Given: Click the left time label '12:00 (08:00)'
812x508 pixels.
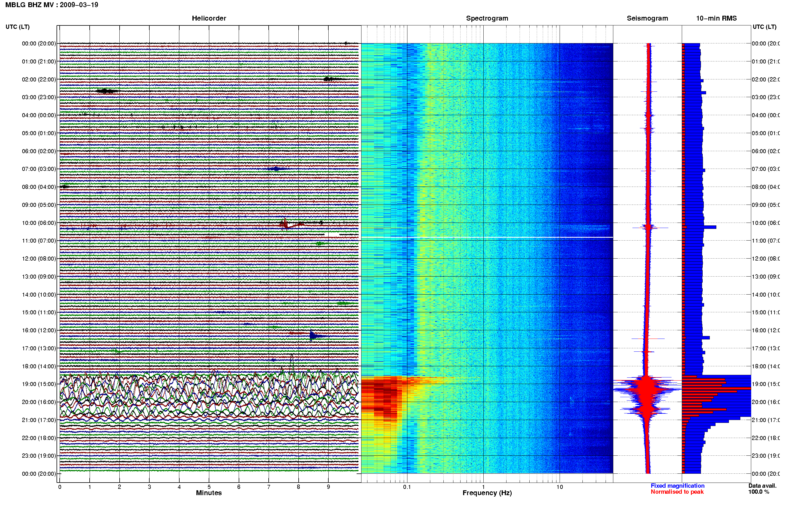Looking at the screenshot, I should tap(39, 259).
